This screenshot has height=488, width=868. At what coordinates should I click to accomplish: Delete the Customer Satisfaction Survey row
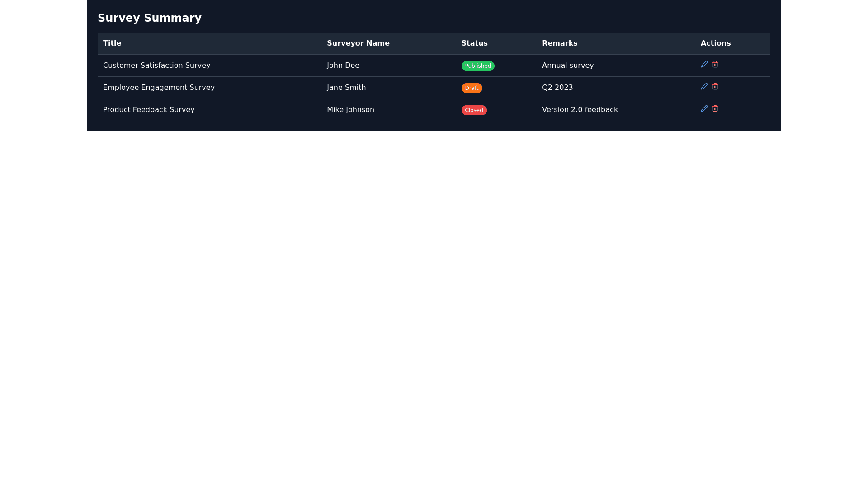tap(715, 64)
